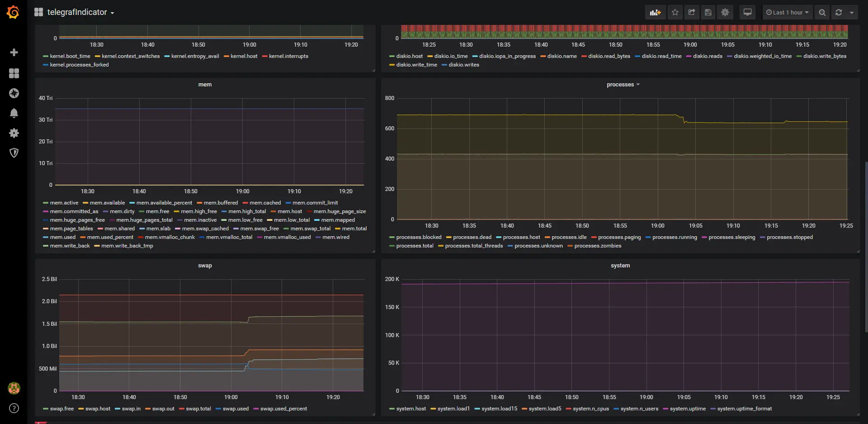The width and height of the screenshot is (868, 424).
Task: Toggle kernel.interrupts series in legend
Action: click(288, 56)
